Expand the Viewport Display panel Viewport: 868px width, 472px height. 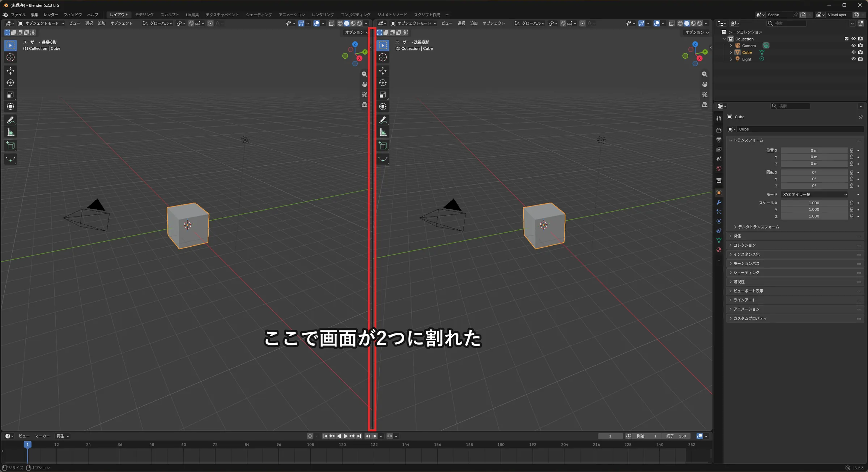point(748,291)
